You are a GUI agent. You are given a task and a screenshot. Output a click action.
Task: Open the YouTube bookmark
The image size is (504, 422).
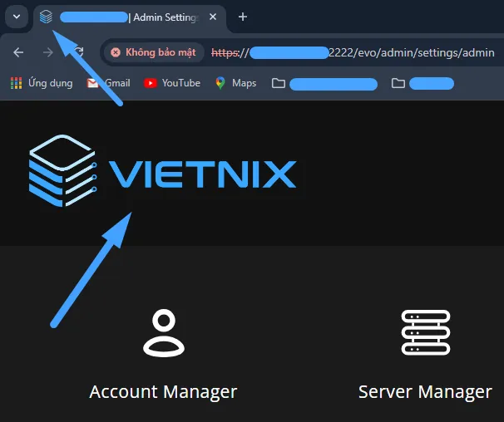coord(172,83)
